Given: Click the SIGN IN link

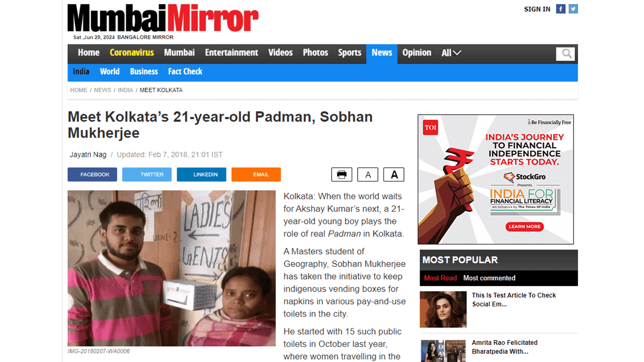Looking at the screenshot, I should click(537, 9).
